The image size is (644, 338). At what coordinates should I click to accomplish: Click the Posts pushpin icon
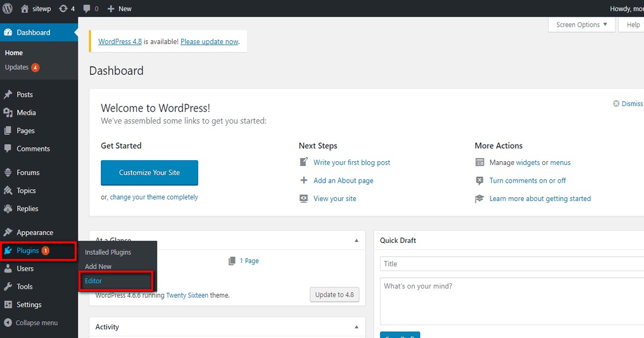click(x=8, y=95)
